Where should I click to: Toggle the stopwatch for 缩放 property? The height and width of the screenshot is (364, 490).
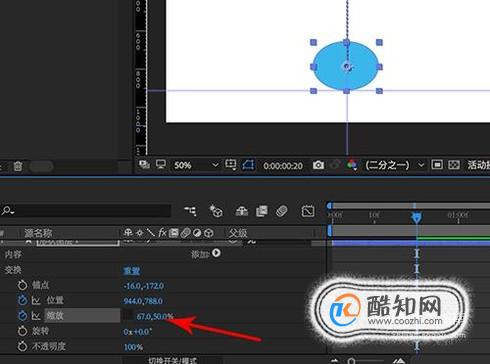(x=22, y=316)
